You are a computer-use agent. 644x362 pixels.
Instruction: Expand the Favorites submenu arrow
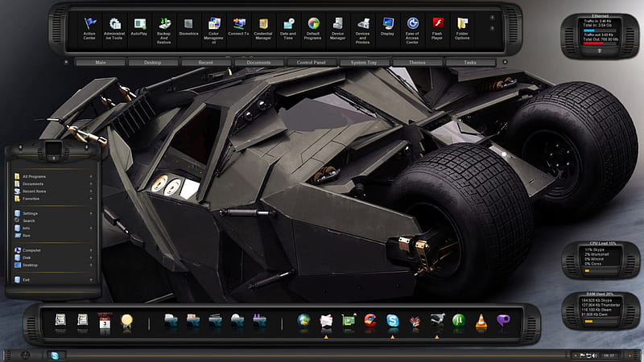tap(91, 199)
